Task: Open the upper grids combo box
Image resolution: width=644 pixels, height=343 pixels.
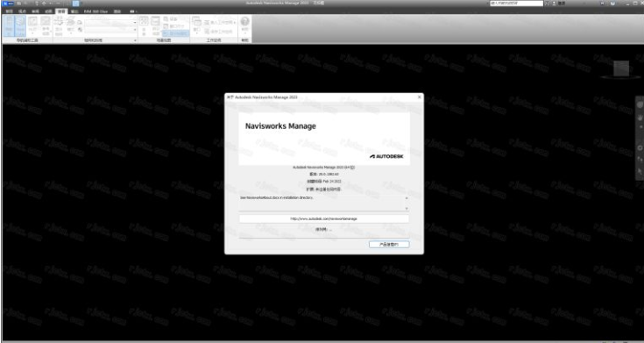Action: click(110, 22)
